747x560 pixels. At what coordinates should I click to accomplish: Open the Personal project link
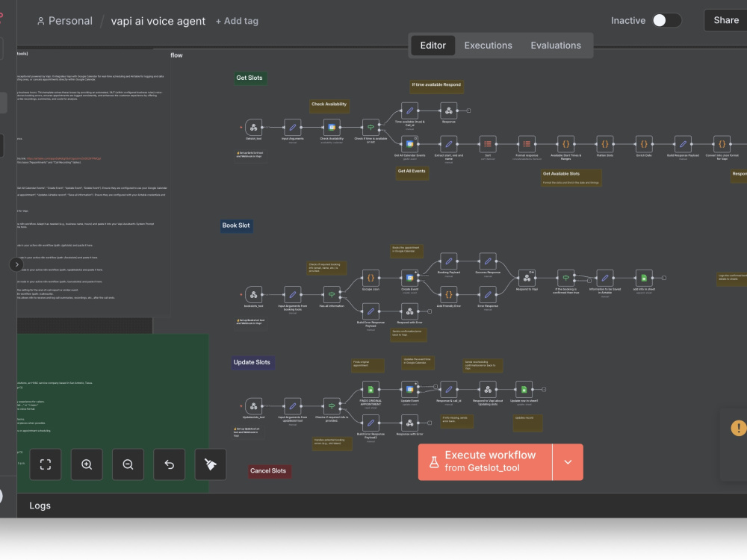[x=65, y=21]
